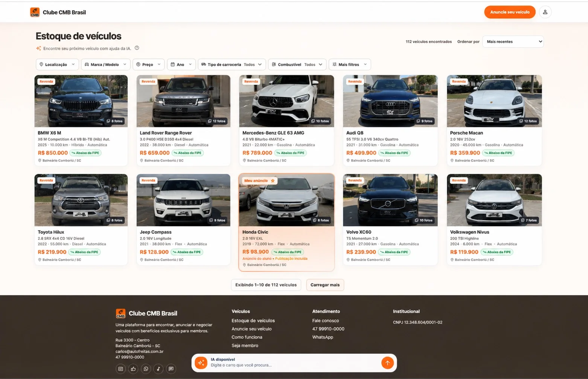Click the Anúncio do aluno text on Honda Civic

pyautogui.click(x=257, y=259)
